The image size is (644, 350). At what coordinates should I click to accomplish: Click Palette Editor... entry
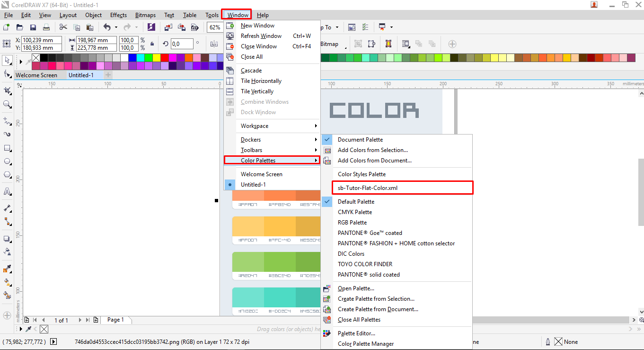(x=356, y=333)
